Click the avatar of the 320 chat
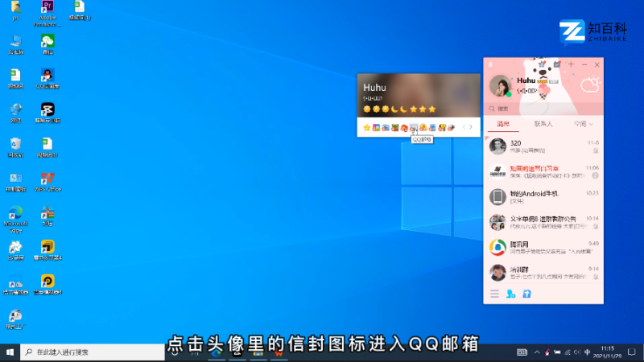The image size is (644, 362). (497, 146)
